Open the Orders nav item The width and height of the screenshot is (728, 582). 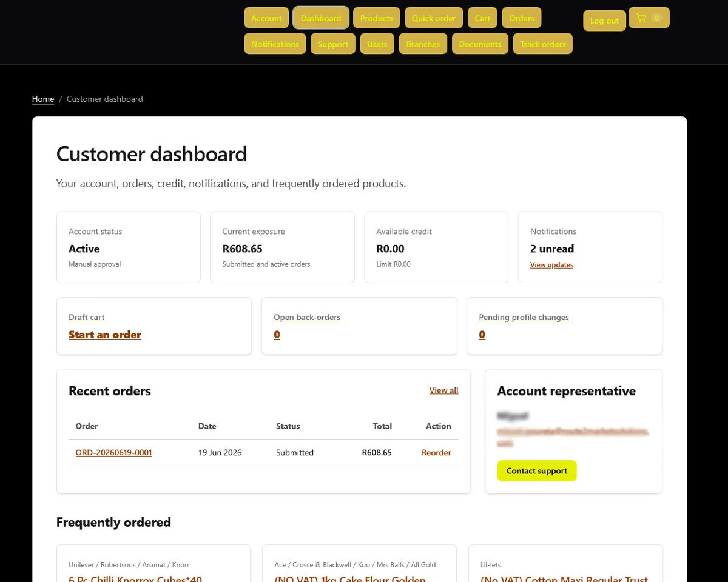(x=522, y=18)
